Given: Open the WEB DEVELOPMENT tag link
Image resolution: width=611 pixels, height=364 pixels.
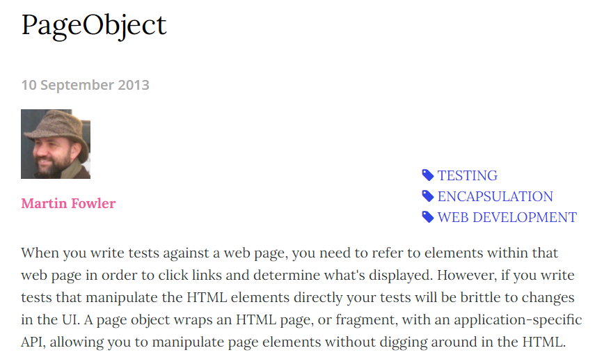Looking at the screenshot, I should 507,217.
